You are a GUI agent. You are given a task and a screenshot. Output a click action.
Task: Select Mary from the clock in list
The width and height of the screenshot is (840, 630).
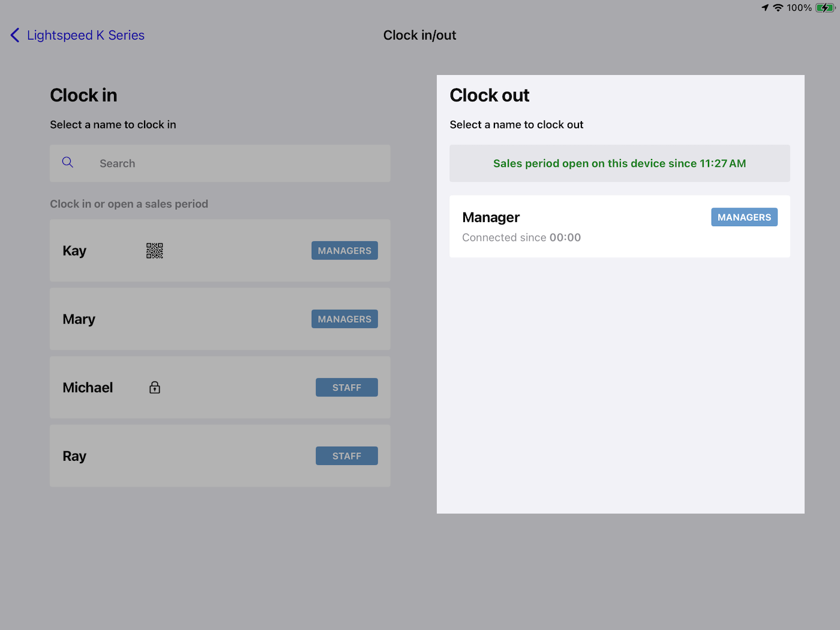tap(180, 319)
